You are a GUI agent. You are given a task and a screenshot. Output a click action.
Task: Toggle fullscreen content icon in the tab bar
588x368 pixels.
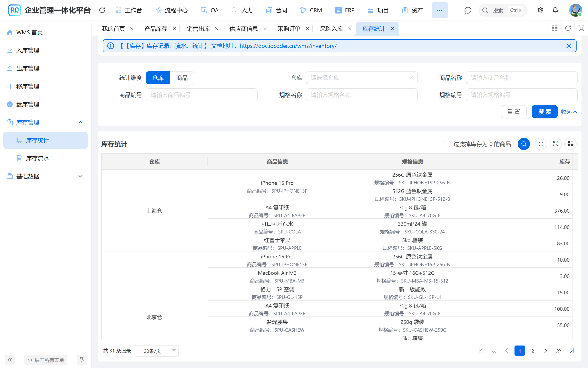pyautogui.click(x=581, y=28)
